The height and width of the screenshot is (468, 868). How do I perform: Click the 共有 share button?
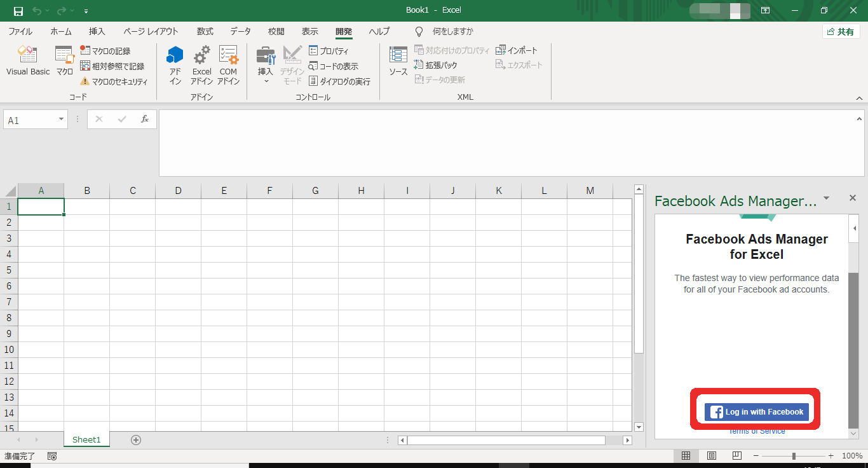(x=841, y=32)
